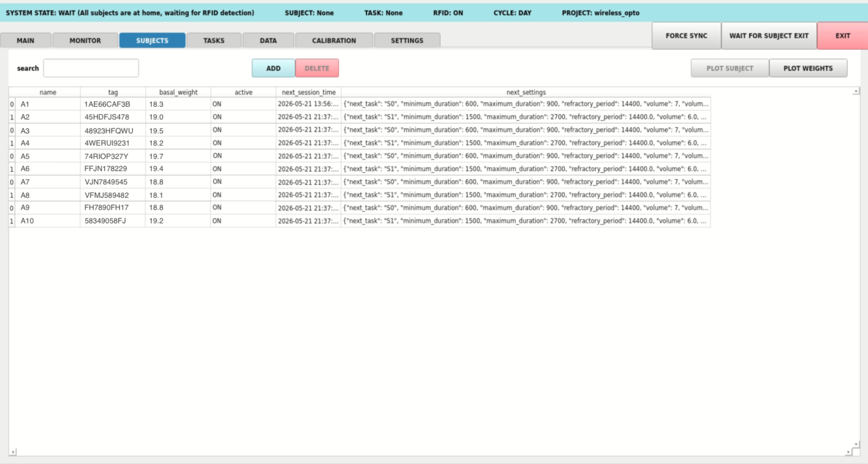This screenshot has width=868, height=464.
Task: Select subject name cell A5
Action: click(x=48, y=156)
